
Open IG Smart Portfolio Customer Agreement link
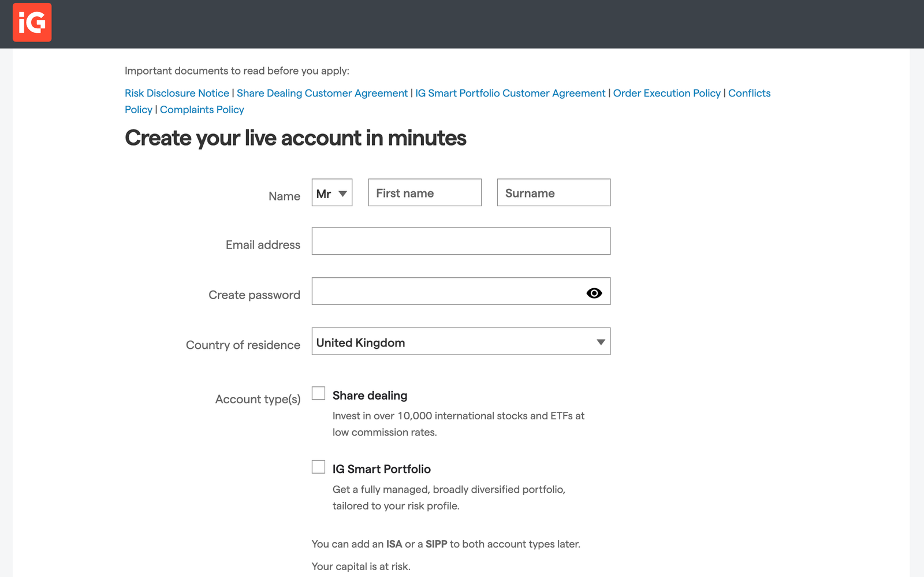tap(511, 93)
